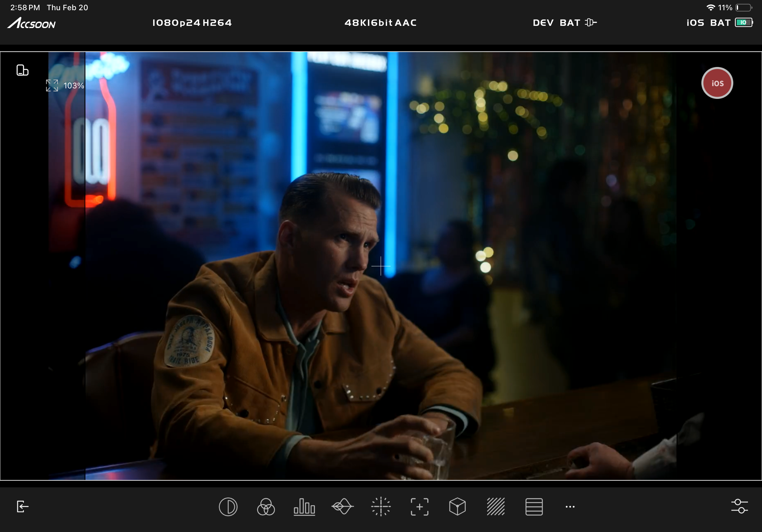The image size is (762, 532).
Task: Tap the 48K16bit AAC audio format label
Action: point(381,23)
